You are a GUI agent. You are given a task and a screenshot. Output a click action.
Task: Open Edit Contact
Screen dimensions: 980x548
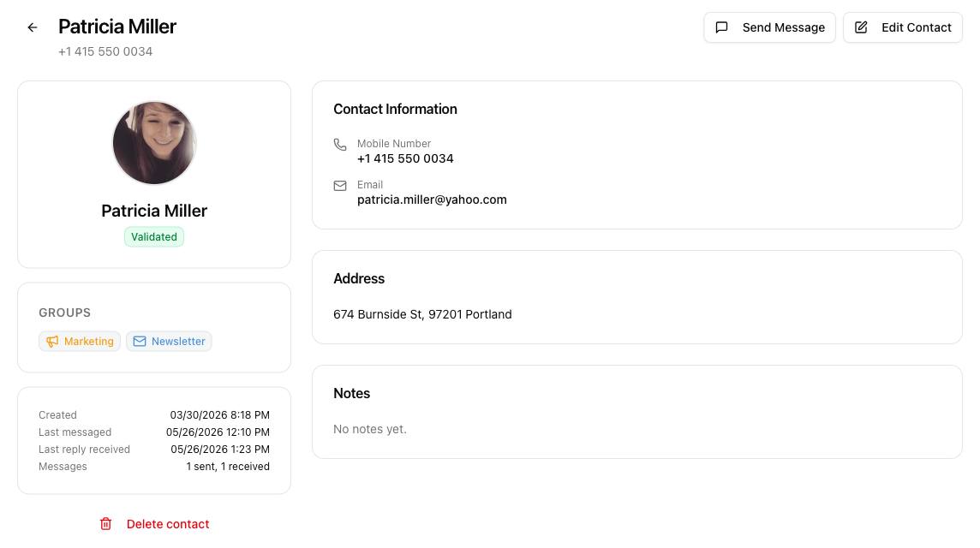coord(903,27)
